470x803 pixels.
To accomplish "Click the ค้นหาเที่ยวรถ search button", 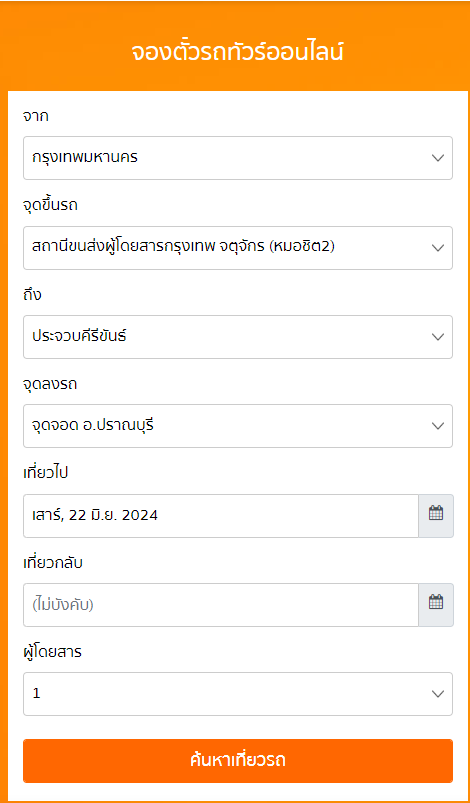I will 238,761.
